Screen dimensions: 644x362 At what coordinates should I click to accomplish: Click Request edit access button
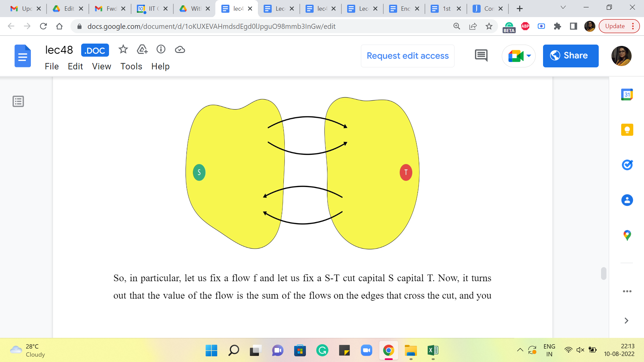point(408,56)
